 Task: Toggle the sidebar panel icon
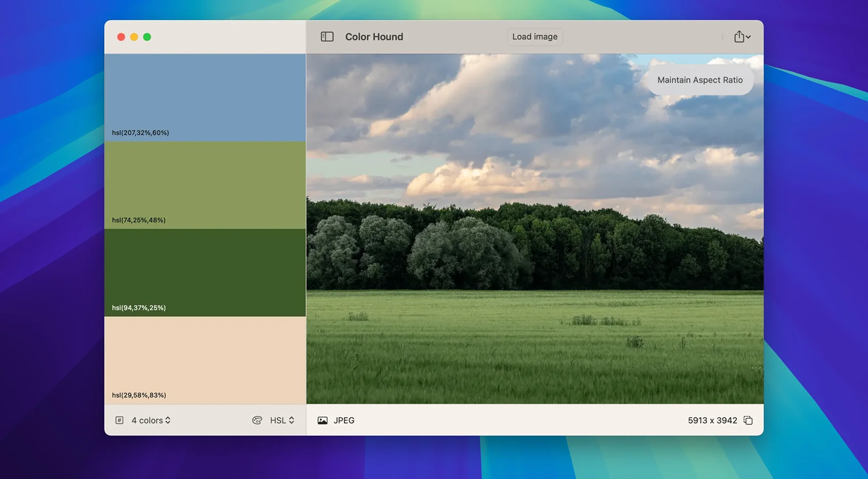327,37
